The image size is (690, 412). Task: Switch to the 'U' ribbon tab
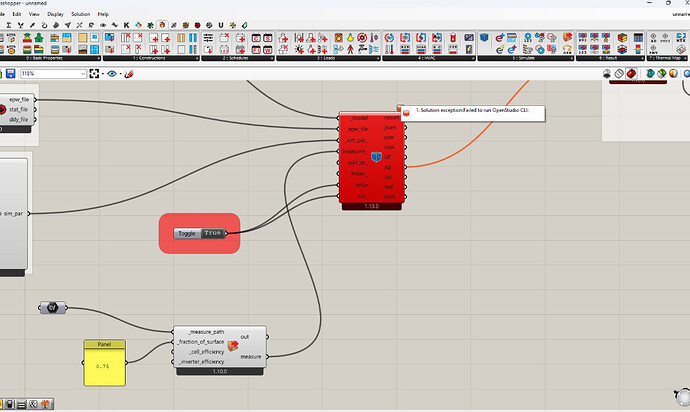(x=221, y=25)
